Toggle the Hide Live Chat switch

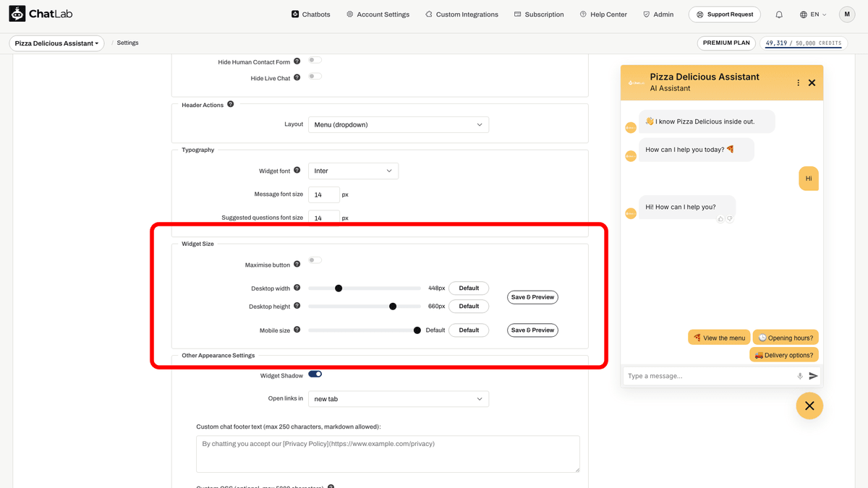pyautogui.click(x=315, y=76)
